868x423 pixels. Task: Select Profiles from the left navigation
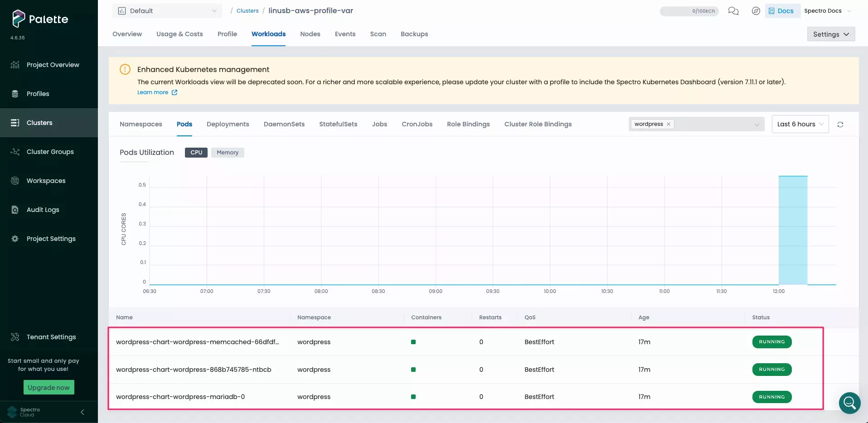(x=38, y=93)
